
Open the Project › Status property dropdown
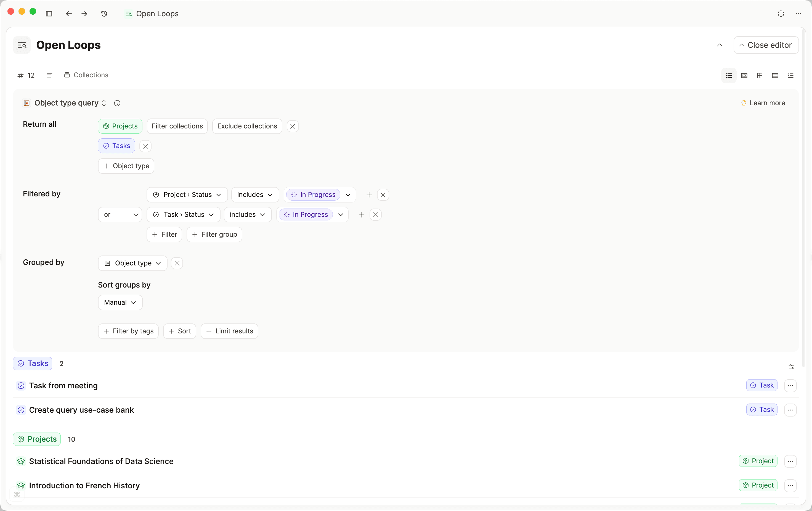click(x=187, y=195)
